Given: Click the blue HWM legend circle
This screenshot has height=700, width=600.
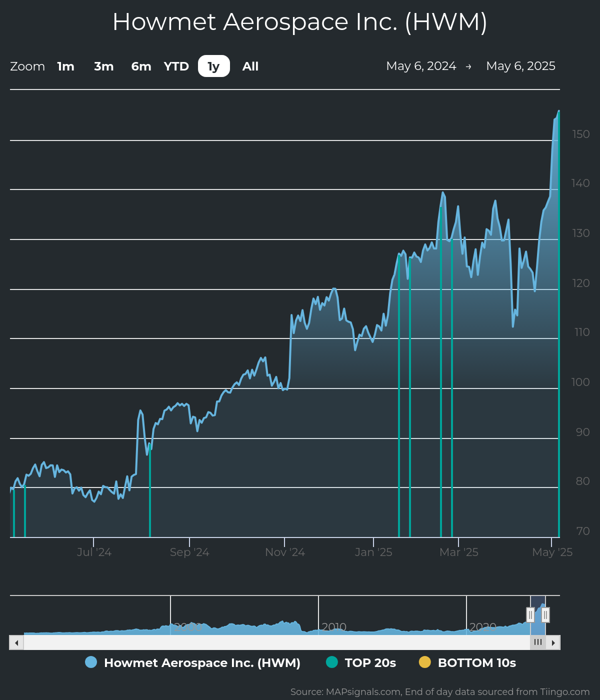Looking at the screenshot, I should [x=91, y=662].
